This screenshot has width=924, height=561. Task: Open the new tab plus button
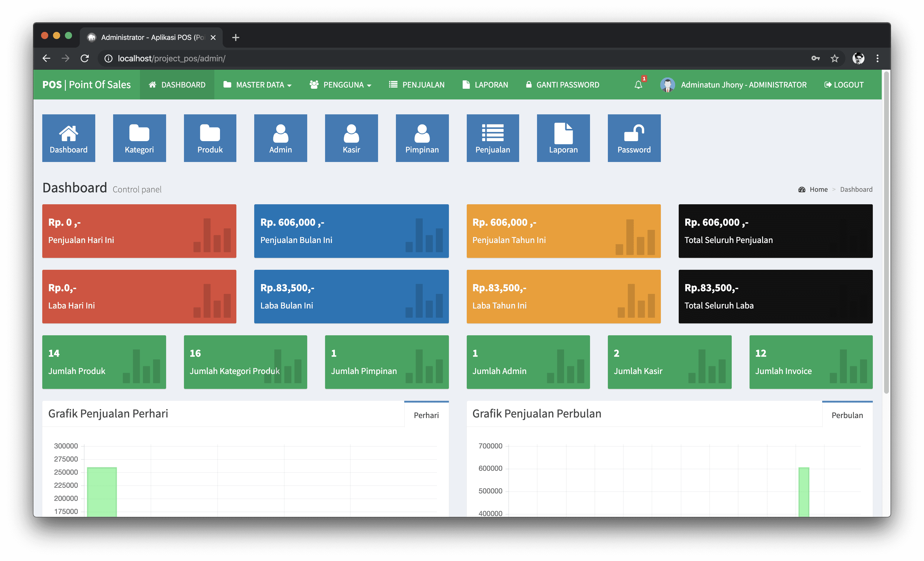point(235,38)
